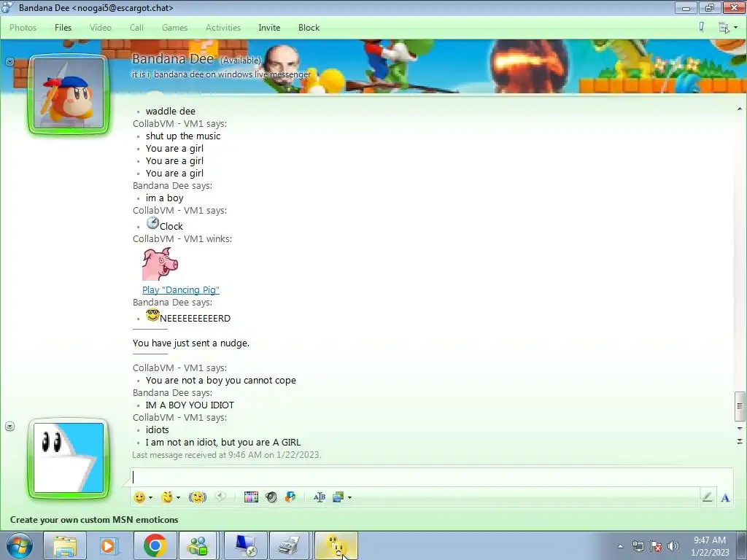Open the colorful grid icon in the message toolbar
747x560 pixels.
click(x=251, y=497)
